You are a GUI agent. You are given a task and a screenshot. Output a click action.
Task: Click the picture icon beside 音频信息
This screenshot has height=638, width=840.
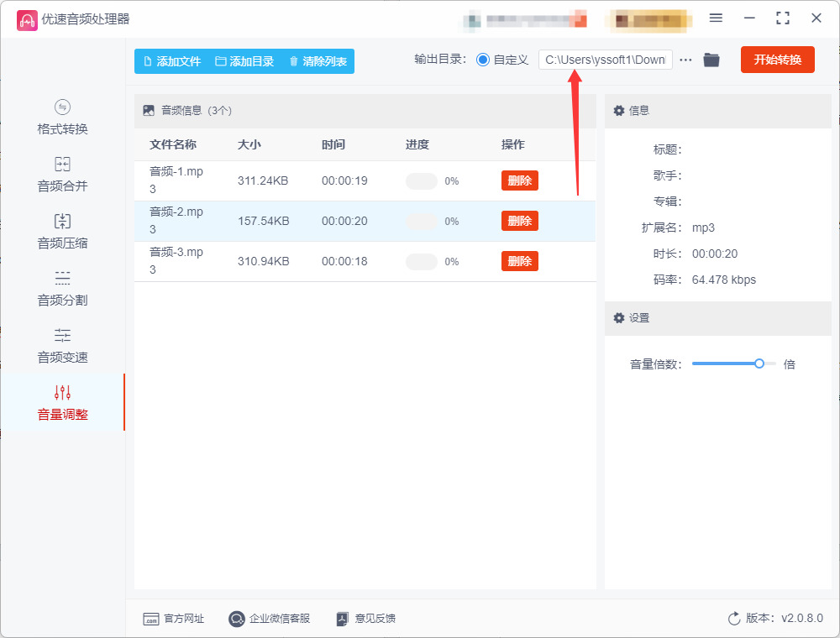pos(149,110)
